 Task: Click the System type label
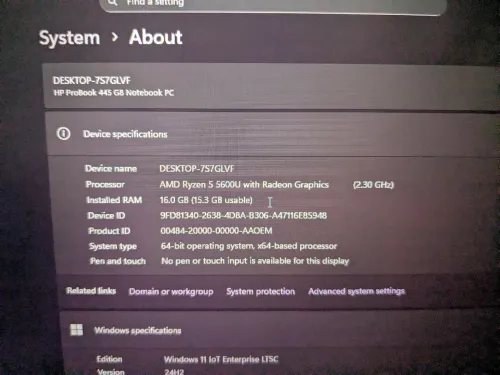(113, 246)
